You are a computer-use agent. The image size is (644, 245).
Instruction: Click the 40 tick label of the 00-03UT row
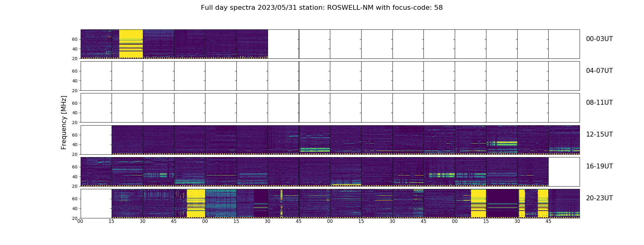tap(75, 49)
